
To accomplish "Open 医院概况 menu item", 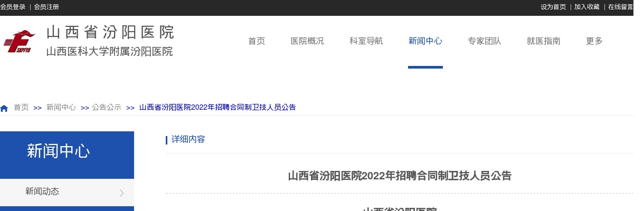I will click(x=307, y=41).
